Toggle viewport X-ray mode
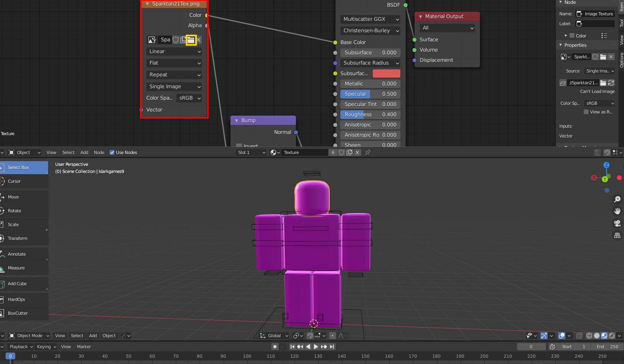The width and height of the screenshot is (624, 364). [x=579, y=336]
